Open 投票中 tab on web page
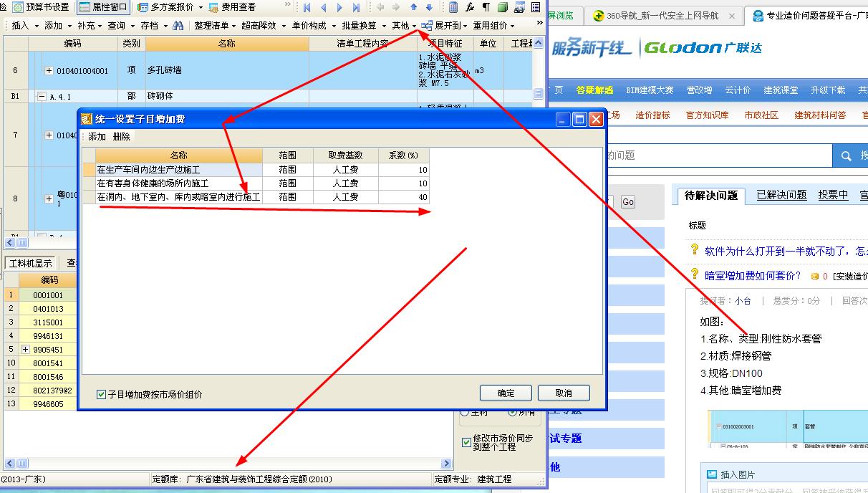 [833, 195]
